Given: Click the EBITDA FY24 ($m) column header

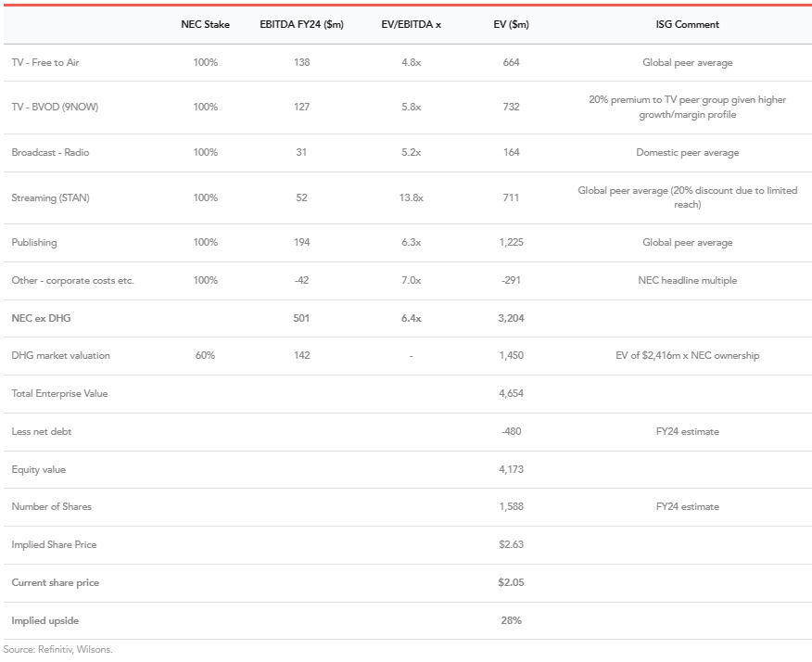Looking at the screenshot, I should click(x=301, y=24).
